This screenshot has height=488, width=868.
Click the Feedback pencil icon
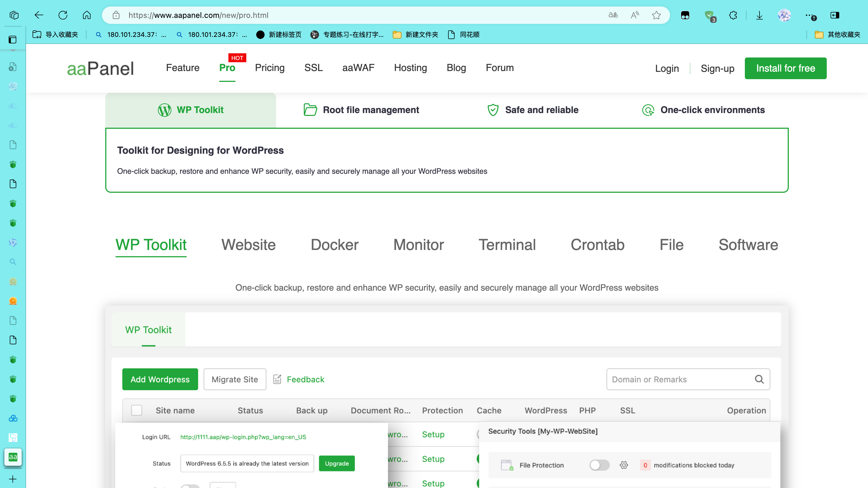(277, 379)
